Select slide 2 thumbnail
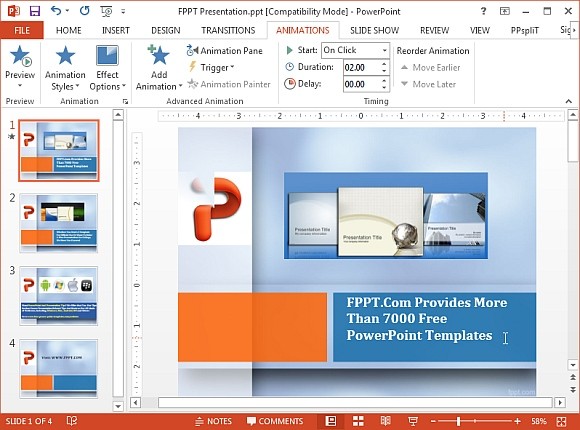This screenshot has height=430, width=580. 59,223
